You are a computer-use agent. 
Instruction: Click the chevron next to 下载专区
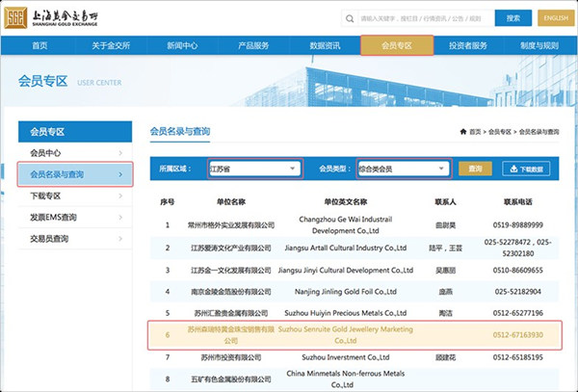(120, 196)
